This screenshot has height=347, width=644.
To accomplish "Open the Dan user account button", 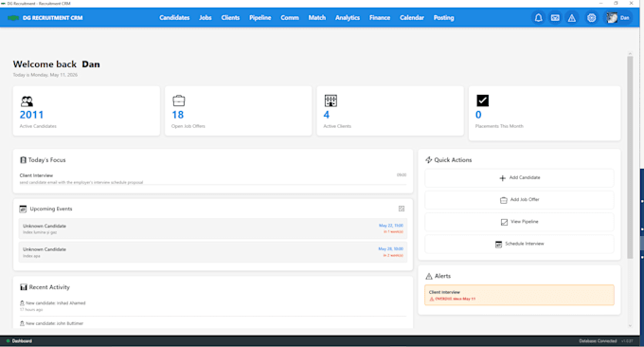I will (x=618, y=18).
